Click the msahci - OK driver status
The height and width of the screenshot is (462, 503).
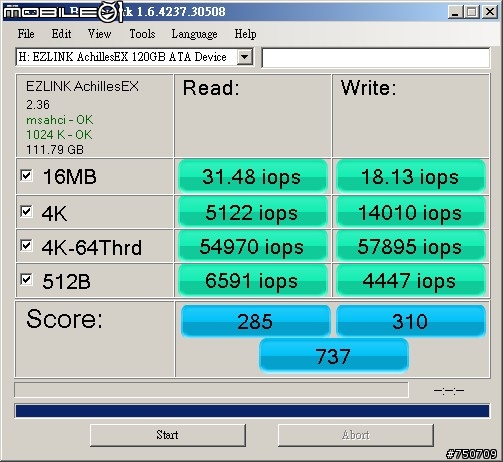tap(60, 120)
